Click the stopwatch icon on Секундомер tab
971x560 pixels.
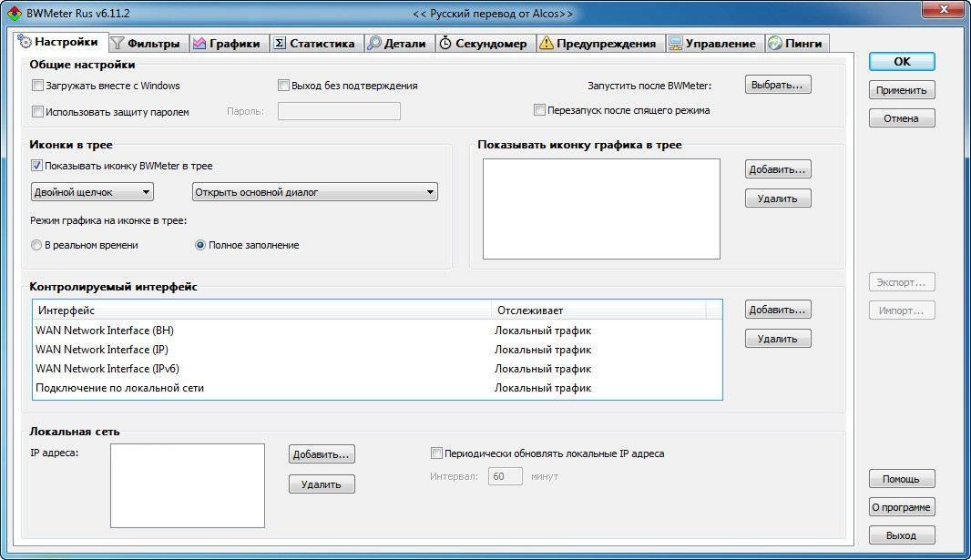(445, 44)
